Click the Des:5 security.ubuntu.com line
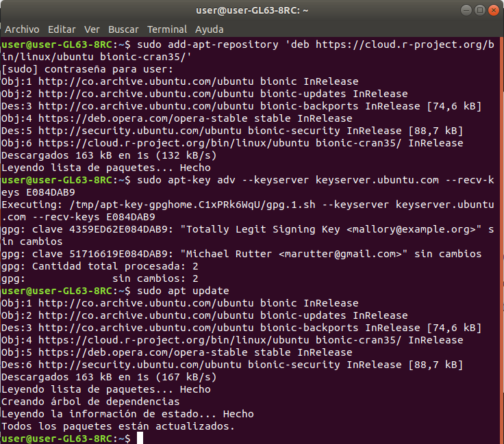 232,131
